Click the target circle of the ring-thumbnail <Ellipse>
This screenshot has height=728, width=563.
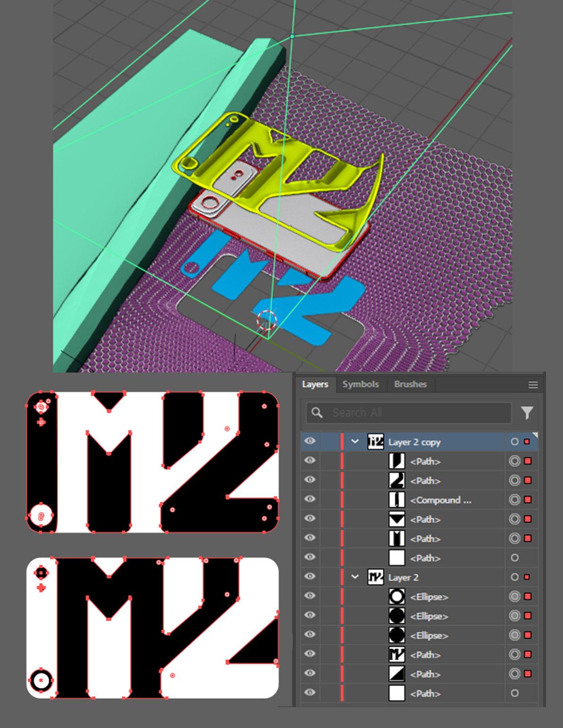tap(515, 597)
